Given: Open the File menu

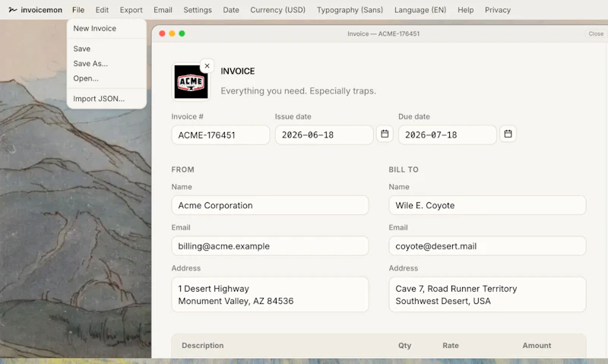Looking at the screenshot, I should pos(78,10).
